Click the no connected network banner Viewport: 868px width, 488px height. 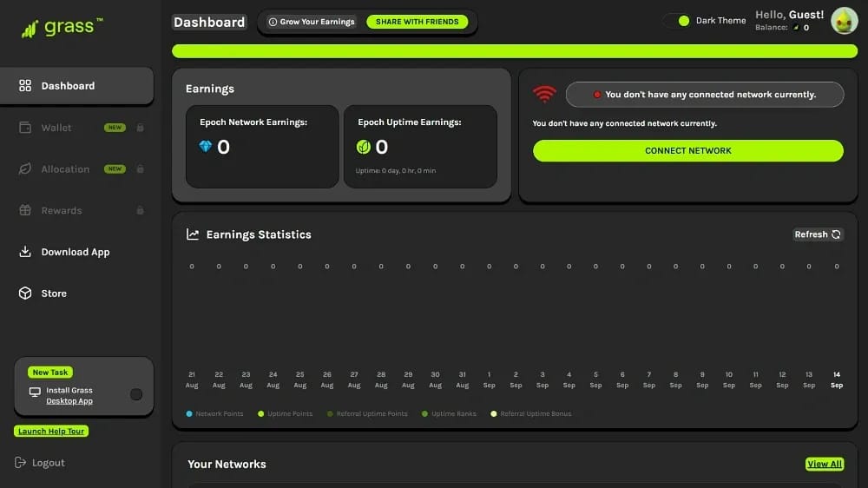[705, 95]
